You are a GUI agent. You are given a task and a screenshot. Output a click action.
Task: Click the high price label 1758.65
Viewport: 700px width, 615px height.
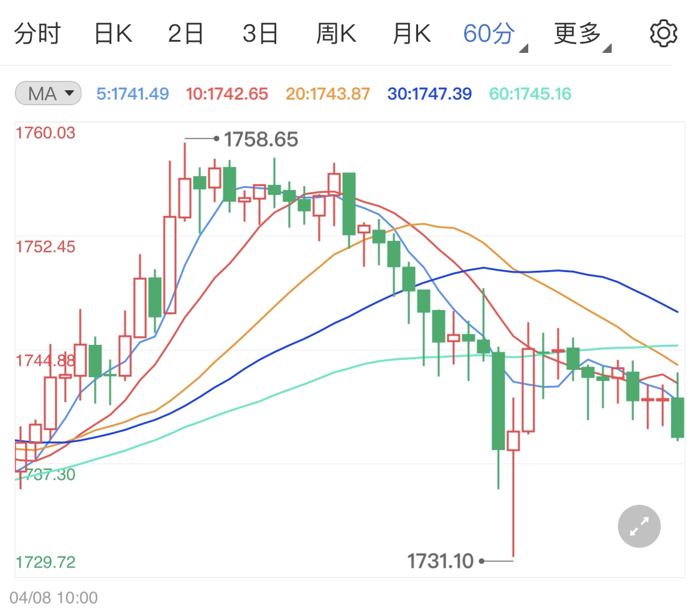261,139
